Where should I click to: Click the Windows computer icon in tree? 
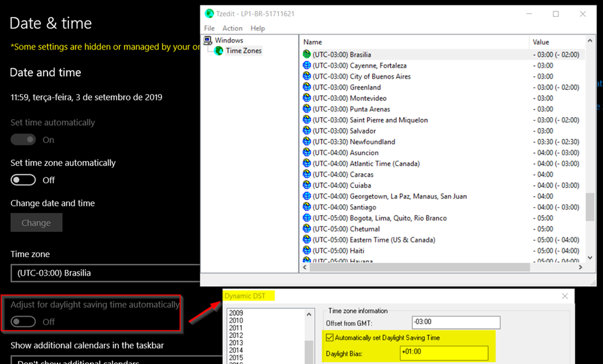pyautogui.click(x=208, y=40)
